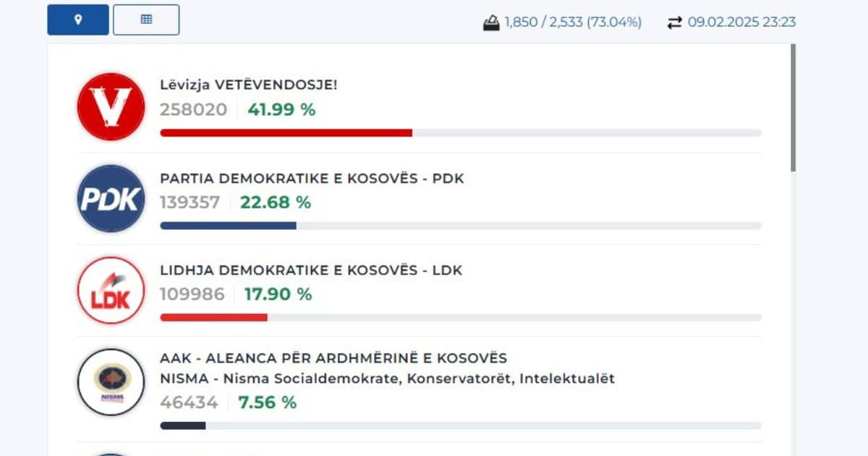Click the results list vertical scrollbar
The width and height of the screenshot is (868, 456).
click(x=793, y=109)
